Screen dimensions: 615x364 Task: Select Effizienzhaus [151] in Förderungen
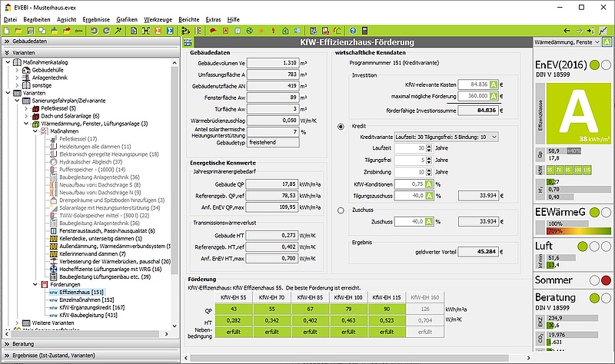81,293
